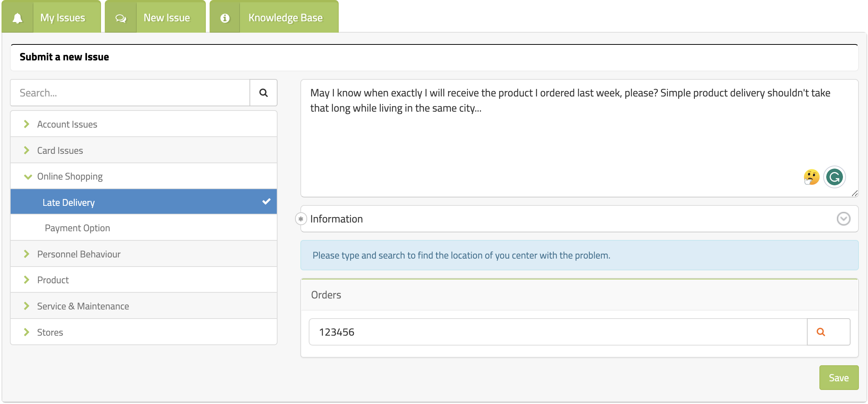Viewport: 868px width, 404px height.
Task: Click the thinking-face emoji in the text area
Action: point(811,177)
